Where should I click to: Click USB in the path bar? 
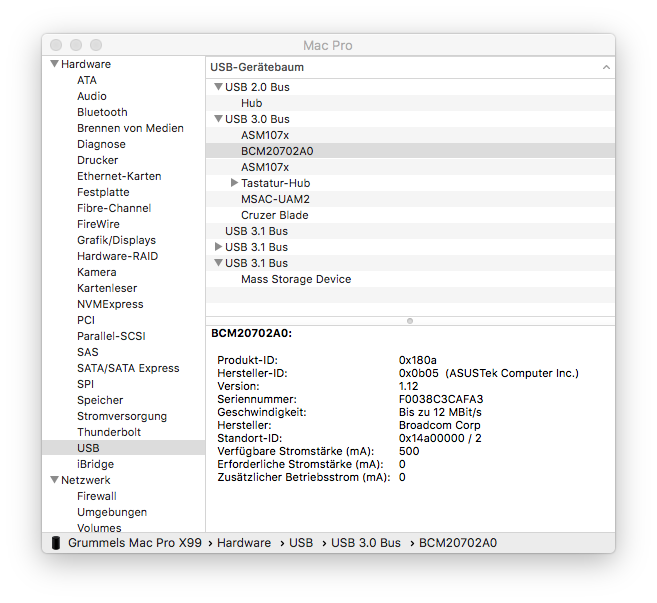click(301, 543)
